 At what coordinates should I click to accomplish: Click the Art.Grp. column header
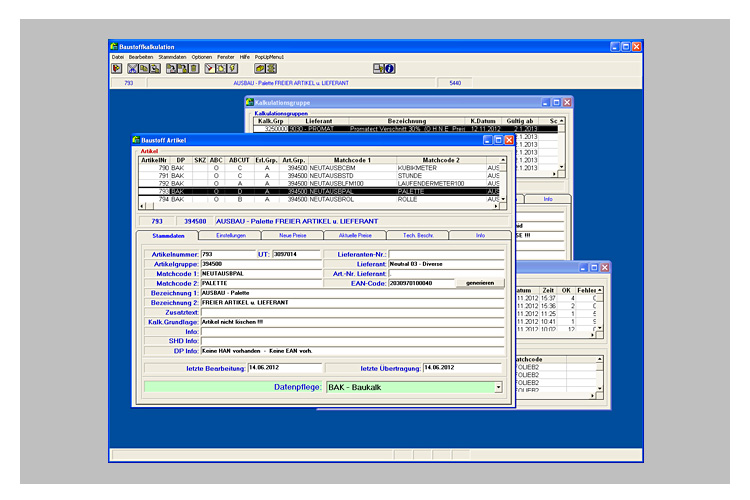point(293,160)
